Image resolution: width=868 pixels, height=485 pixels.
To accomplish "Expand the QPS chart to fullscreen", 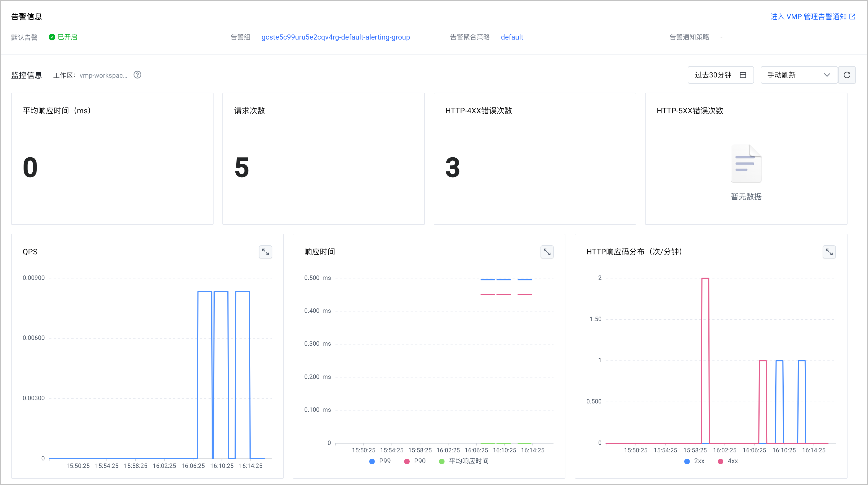I will pyautogui.click(x=266, y=252).
